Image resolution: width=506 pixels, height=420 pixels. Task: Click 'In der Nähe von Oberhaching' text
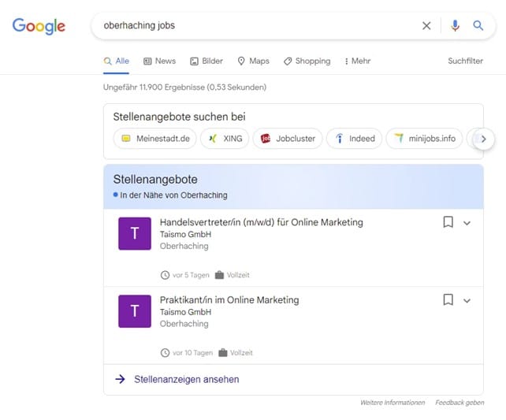pos(173,195)
